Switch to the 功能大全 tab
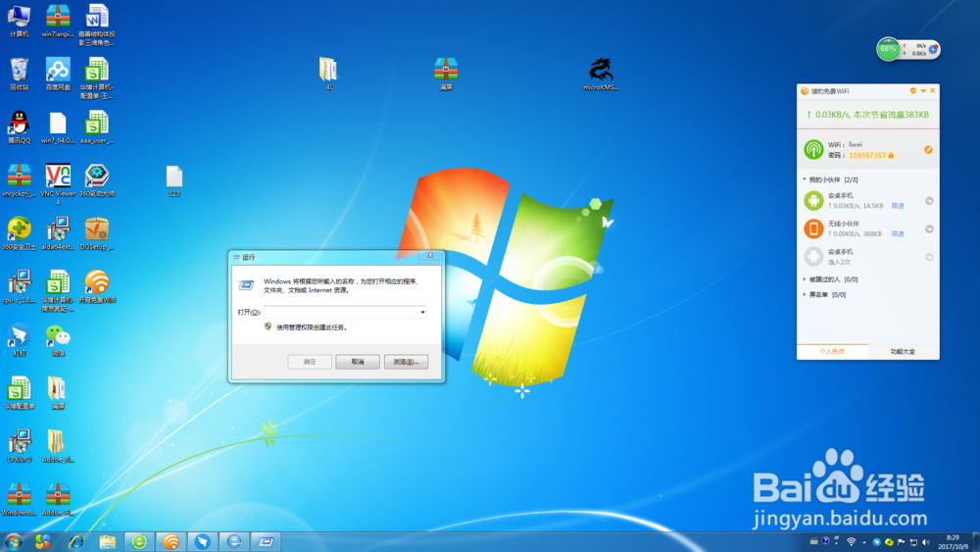This screenshot has height=552, width=980. coord(904,352)
